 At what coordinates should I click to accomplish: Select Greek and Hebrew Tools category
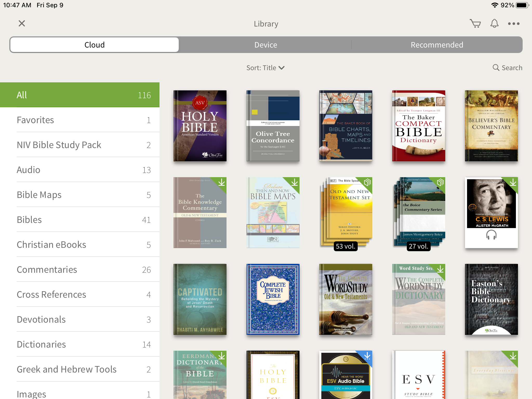[x=80, y=369]
